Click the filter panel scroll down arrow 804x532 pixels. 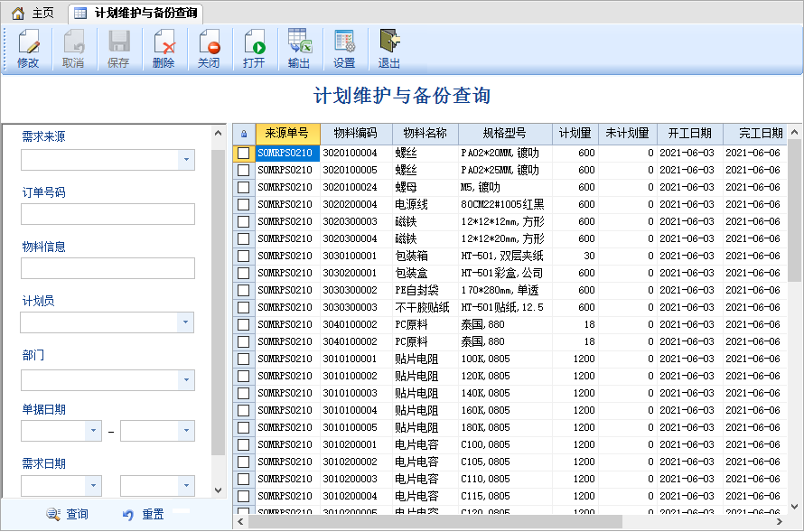pyautogui.click(x=218, y=490)
